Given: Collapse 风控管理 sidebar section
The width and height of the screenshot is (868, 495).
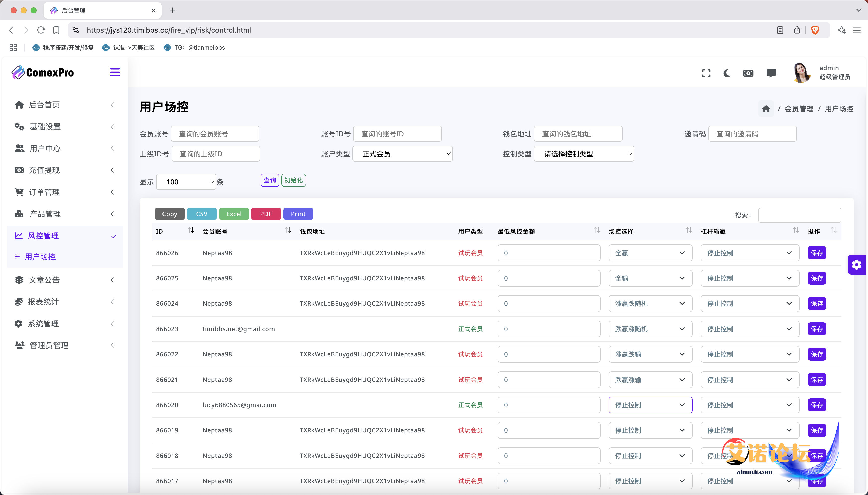Looking at the screenshot, I should pyautogui.click(x=65, y=236).
